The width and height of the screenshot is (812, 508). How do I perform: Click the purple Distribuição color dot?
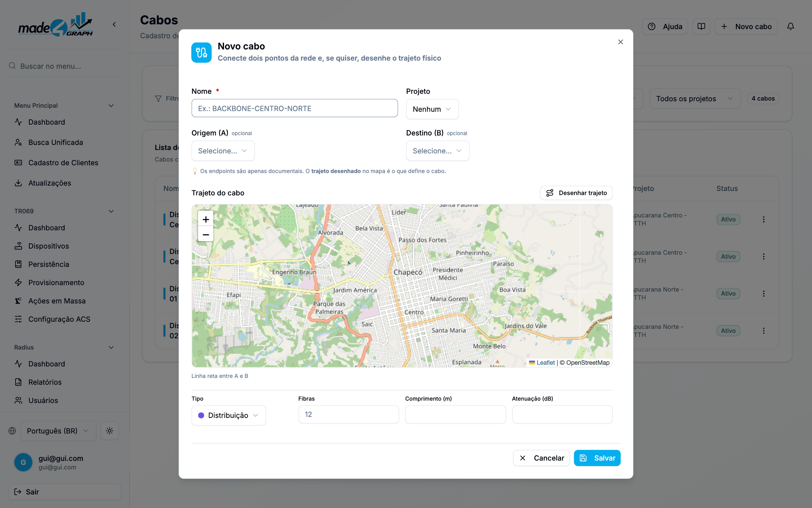point(201,415)
